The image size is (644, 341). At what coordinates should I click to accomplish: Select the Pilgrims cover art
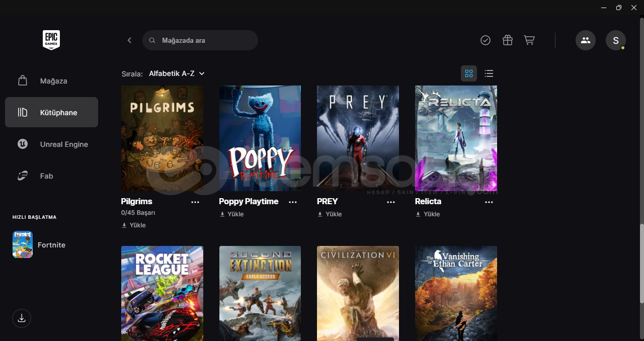pyautogui.click(x=162, y=138)
